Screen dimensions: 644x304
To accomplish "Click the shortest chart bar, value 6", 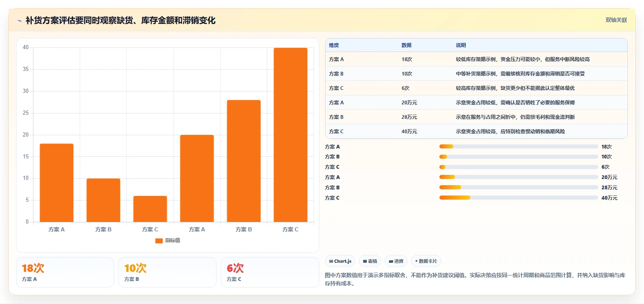I will point(150,209).
